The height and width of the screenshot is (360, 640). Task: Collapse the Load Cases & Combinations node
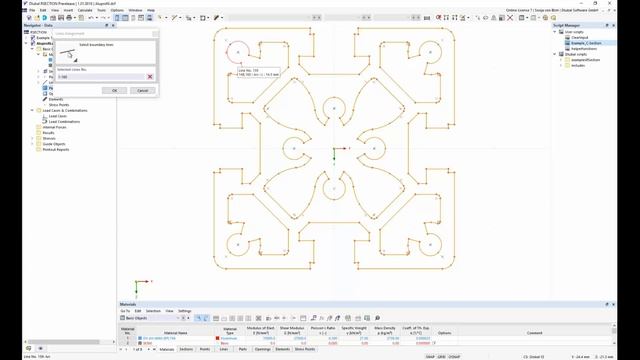[x=32, y=110]
